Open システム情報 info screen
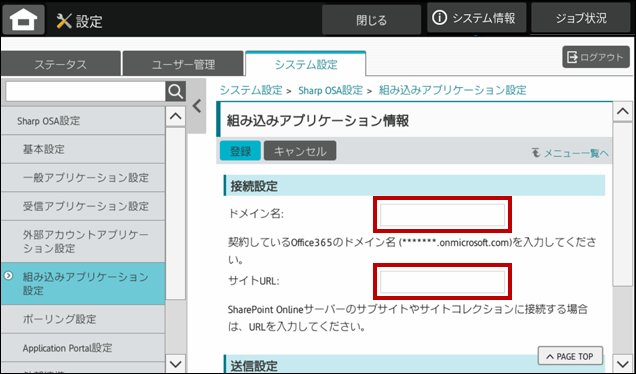 [476, 17]
